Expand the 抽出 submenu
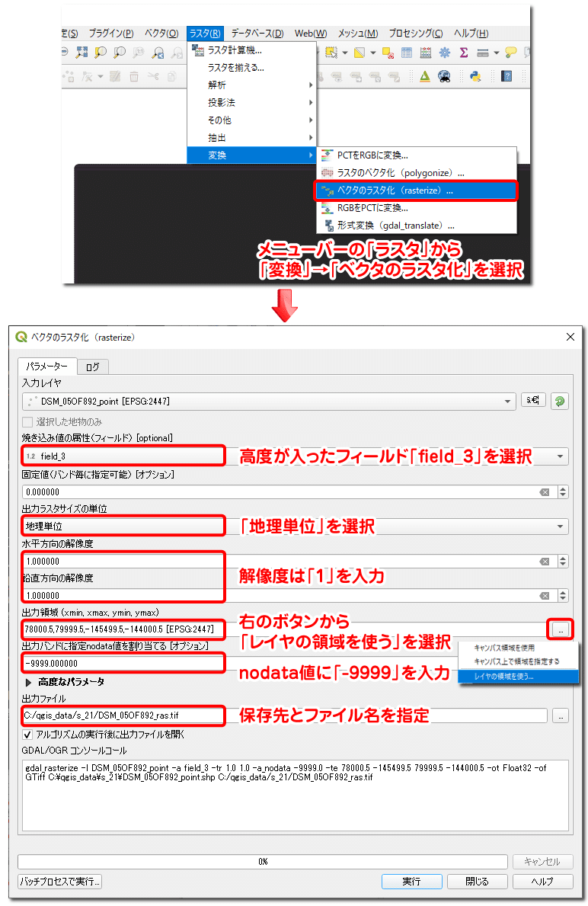 pos(251,137)
